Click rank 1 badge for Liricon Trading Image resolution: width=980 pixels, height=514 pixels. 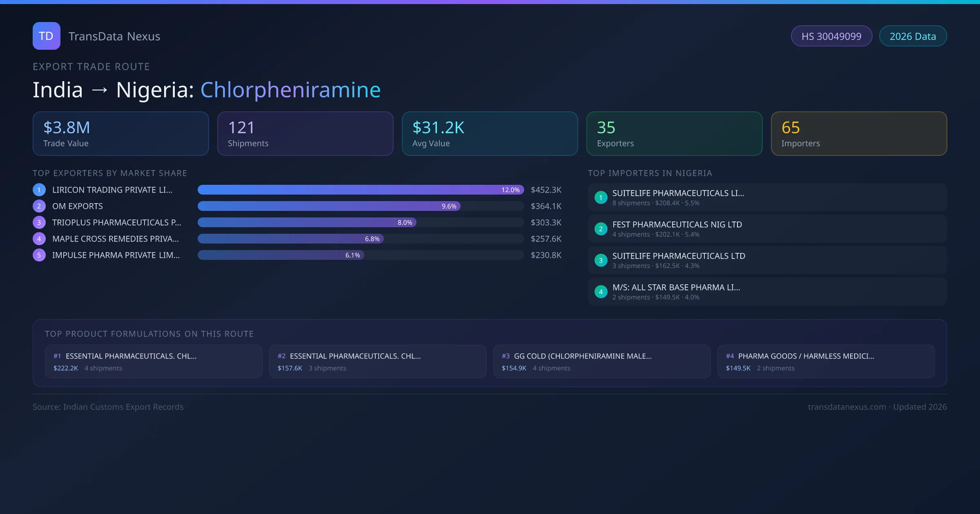click(x=39, y=190)
